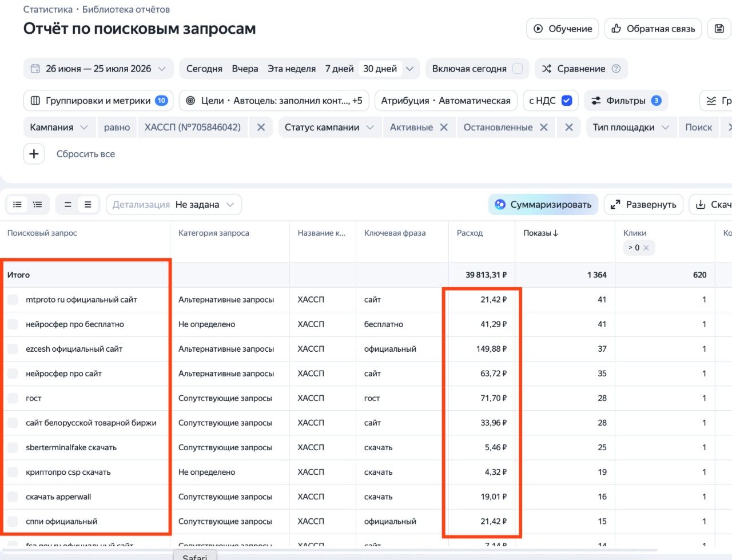
Task: Open the Кампания filter field dropdown
Action: [60, 127]
